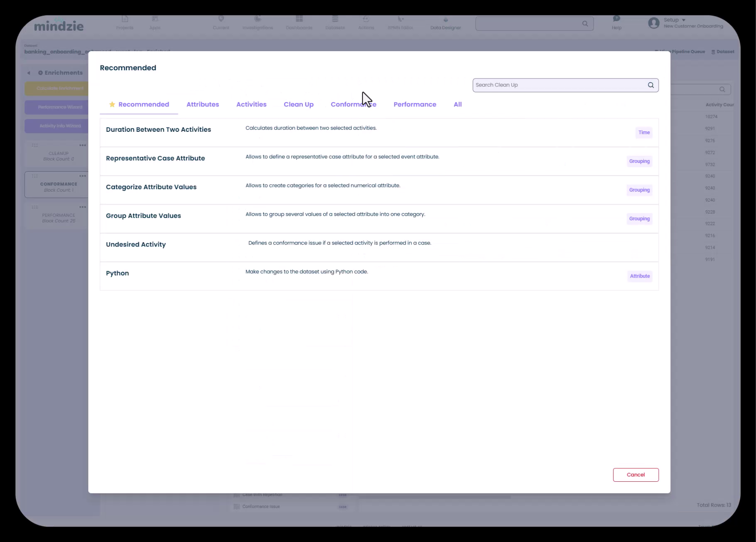The height and width of the screenshot is (542, 756).
Task: Open three-dot menu on PERFORMANCE block
Action: 83,207
